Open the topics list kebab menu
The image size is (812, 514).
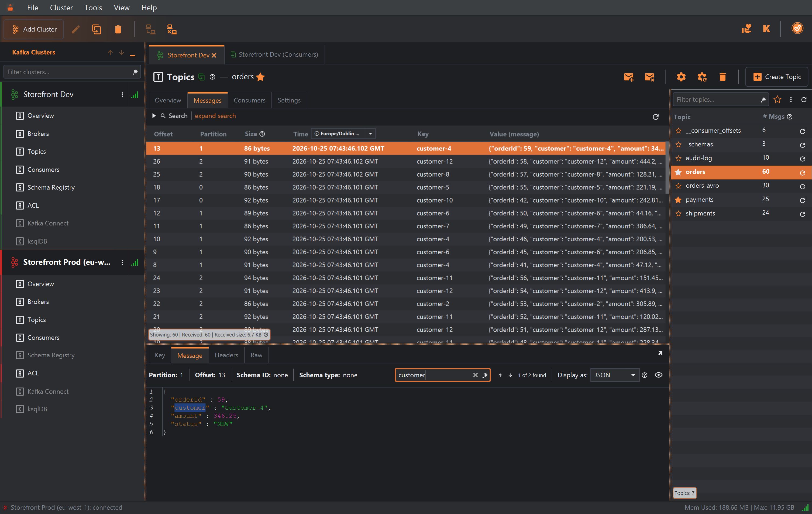(791, 100)
